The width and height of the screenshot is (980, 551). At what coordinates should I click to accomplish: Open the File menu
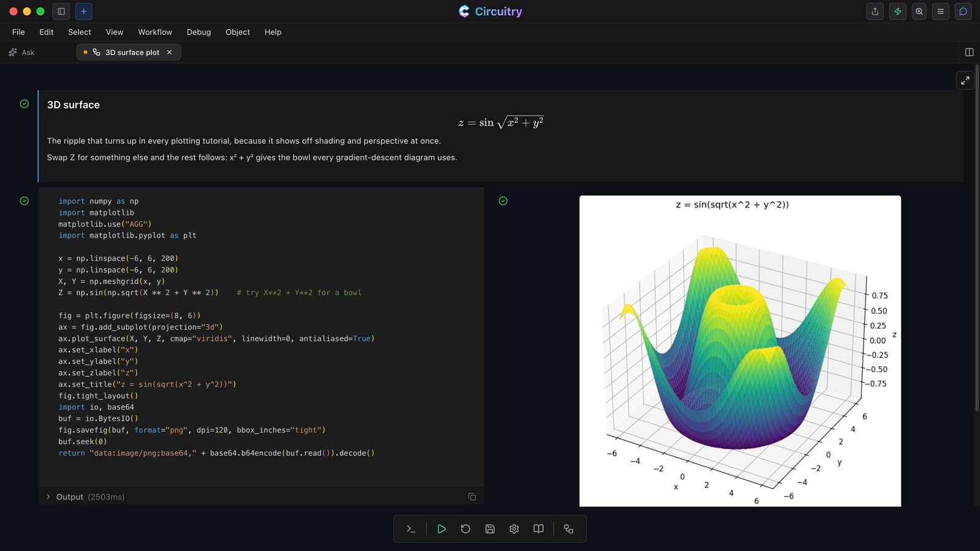pos(18,32)
